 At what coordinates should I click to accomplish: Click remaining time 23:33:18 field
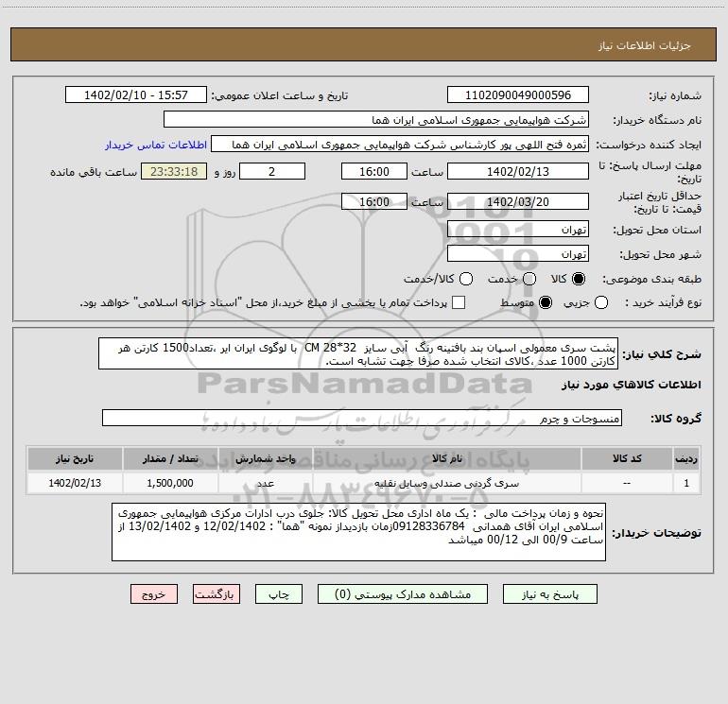pyautogui.click(x=174, y=171)
